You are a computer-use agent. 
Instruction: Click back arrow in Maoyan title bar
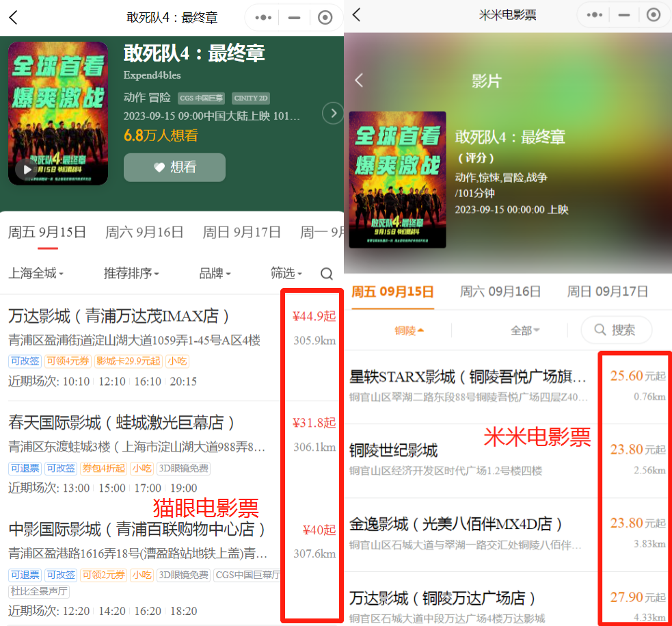[14, 18]
